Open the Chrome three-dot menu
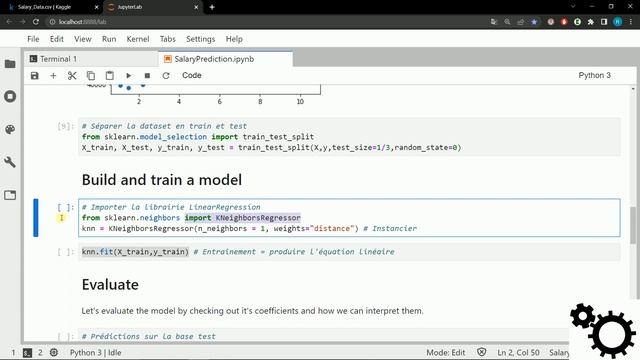 (x=631, y=22)
